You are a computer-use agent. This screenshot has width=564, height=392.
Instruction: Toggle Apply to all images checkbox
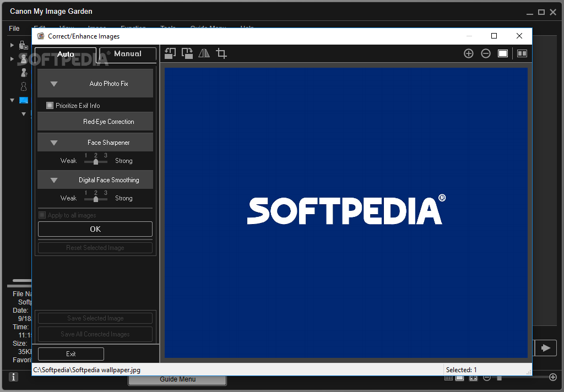tap(42, 215)
